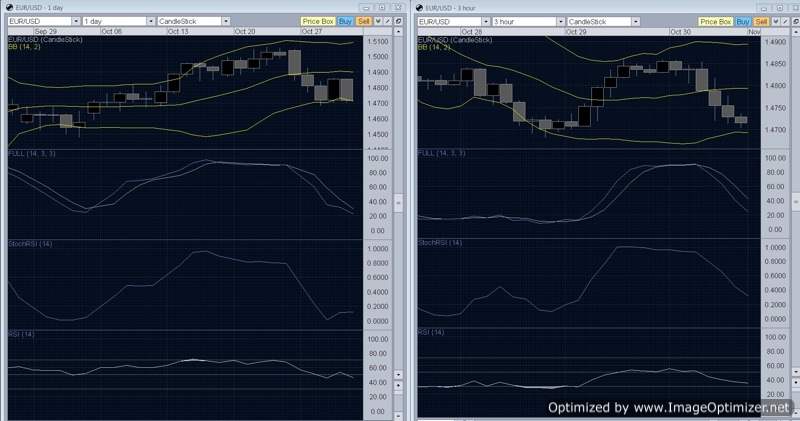Screen dimensions: 800x421
Task: Click Price Box button in 1 day window
Action: tap(318, 21)
